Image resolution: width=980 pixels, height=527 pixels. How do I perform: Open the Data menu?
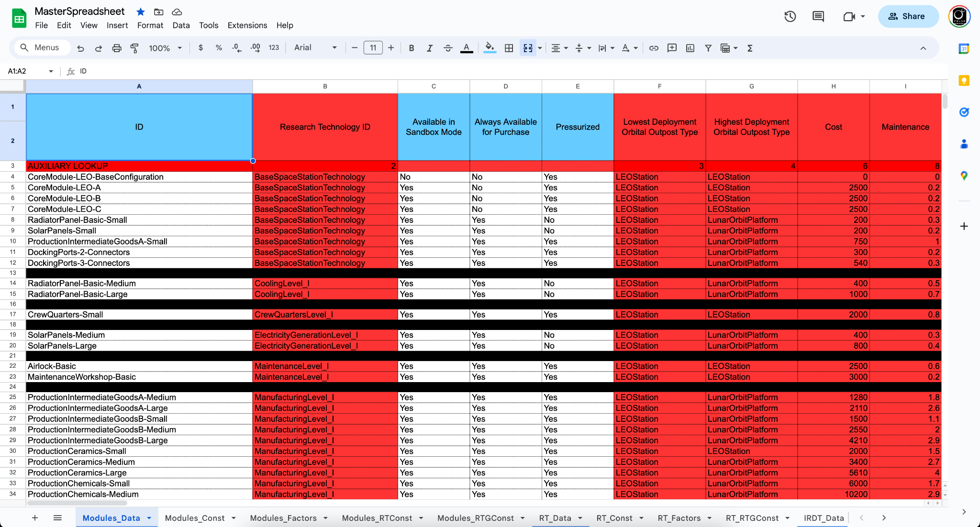[x=181, y=25]
